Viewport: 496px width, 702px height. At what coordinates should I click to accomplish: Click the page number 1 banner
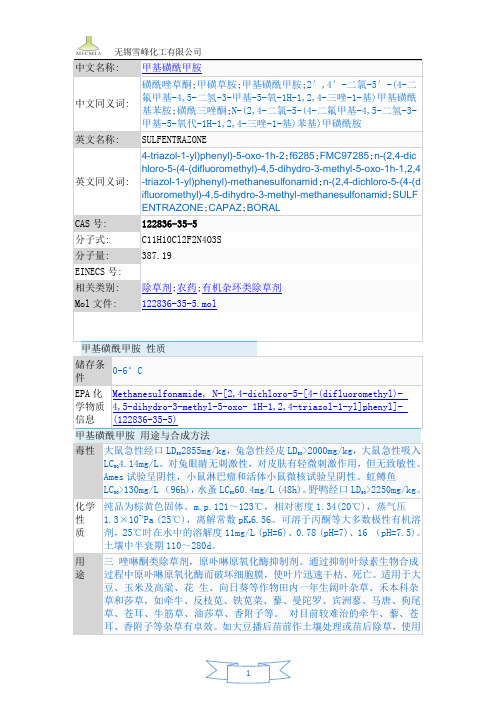click(248, 672)
